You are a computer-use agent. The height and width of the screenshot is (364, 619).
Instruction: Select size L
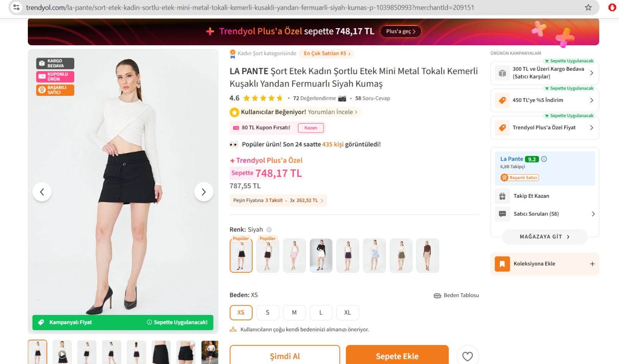[321, 313]
